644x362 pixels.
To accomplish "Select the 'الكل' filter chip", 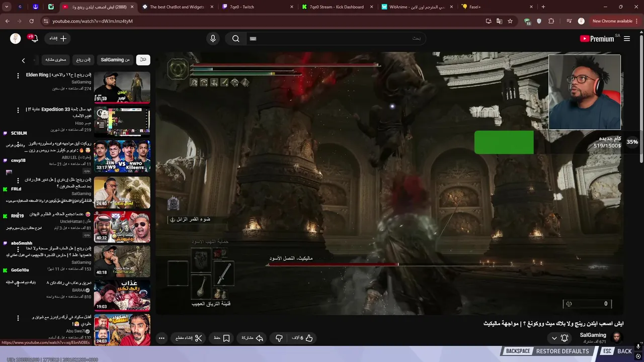I will pos(143,60).
